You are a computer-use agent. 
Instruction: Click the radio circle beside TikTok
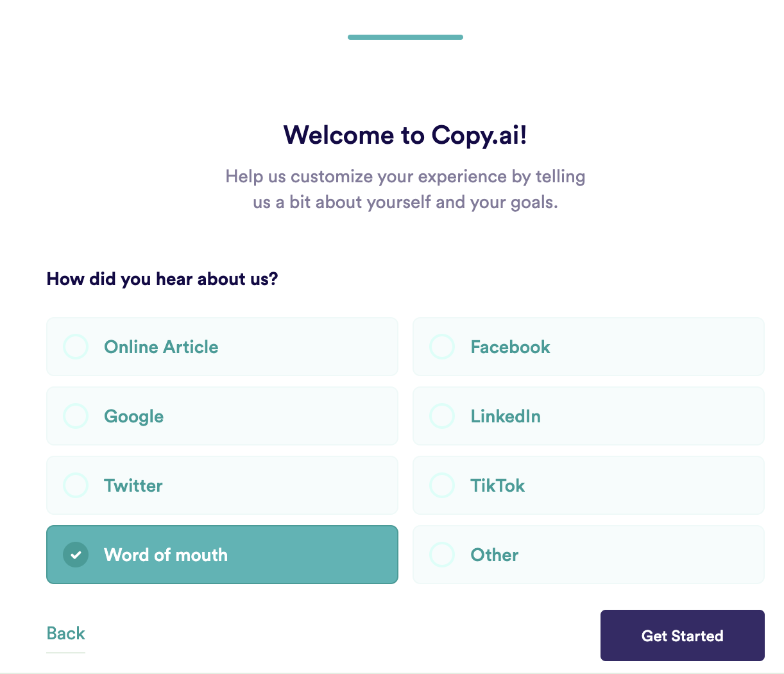click(442, 485)
